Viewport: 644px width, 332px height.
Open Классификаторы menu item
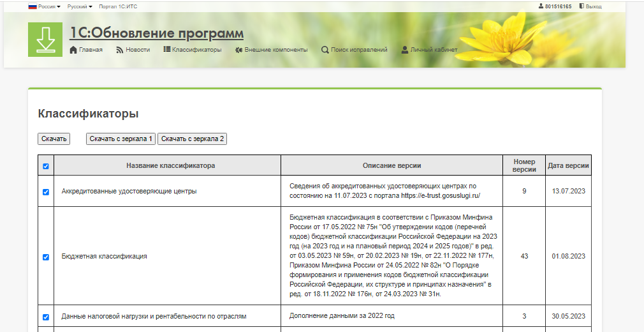pyautogui.click(x=197, y=50)
